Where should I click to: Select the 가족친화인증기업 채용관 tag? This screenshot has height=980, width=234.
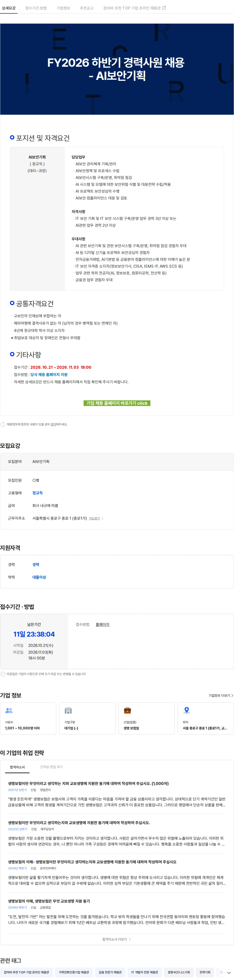click(x=74, y=972)
